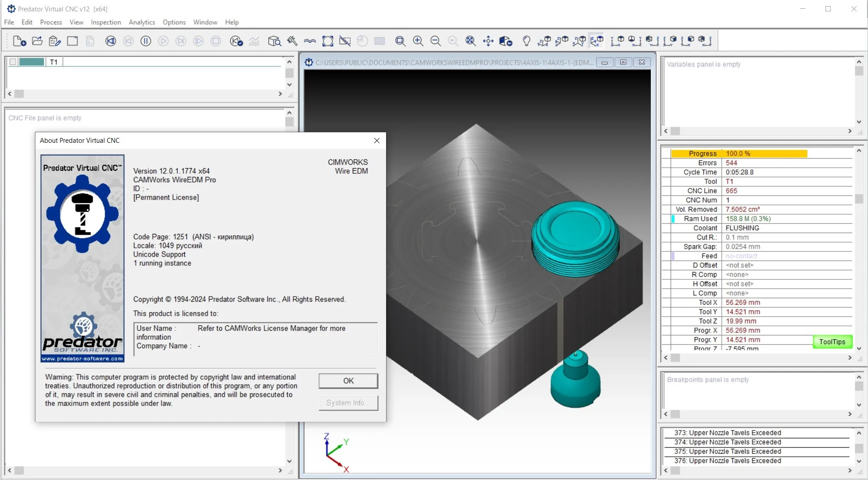Viewport: 868px width, 480px height.
Task: Click the New file toolbar icon
Action: pos(19,41)
